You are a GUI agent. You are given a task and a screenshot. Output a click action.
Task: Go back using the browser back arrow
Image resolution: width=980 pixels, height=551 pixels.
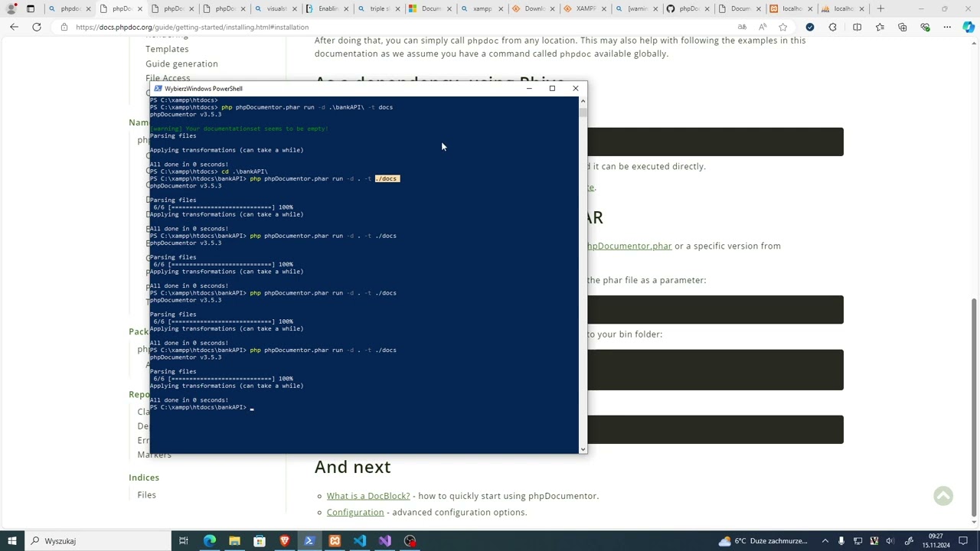(x=14, y=27)
